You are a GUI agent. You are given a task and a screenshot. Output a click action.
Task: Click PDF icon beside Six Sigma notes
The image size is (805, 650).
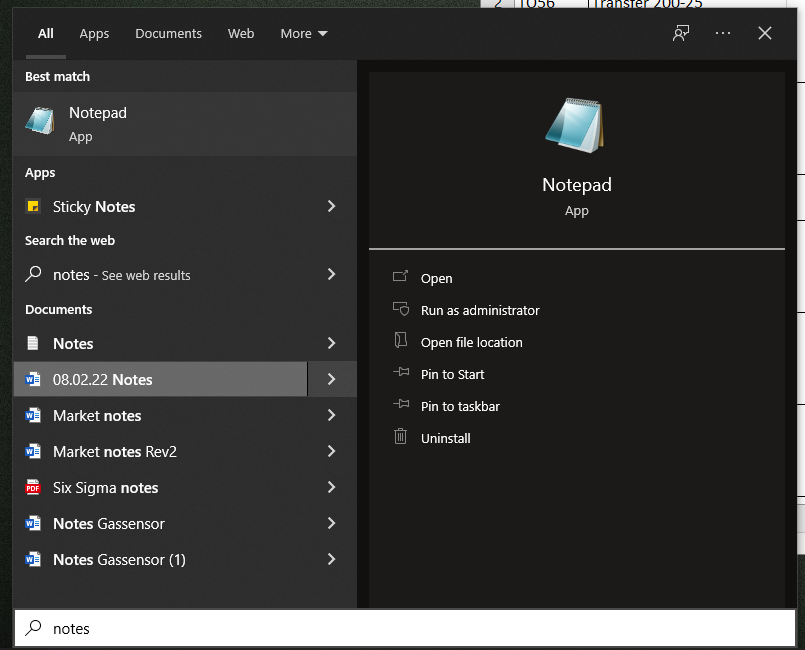[33, 487]
